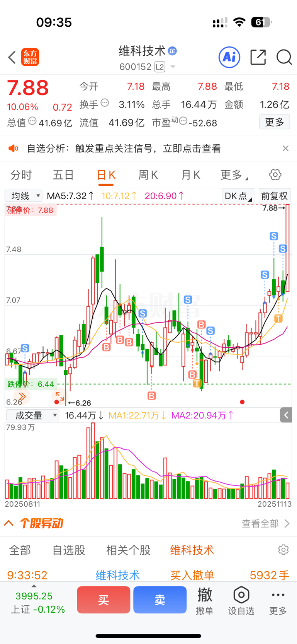297x644 pixels.
Task: Tap the rightmost orange T marker
Action: [278, 318]
